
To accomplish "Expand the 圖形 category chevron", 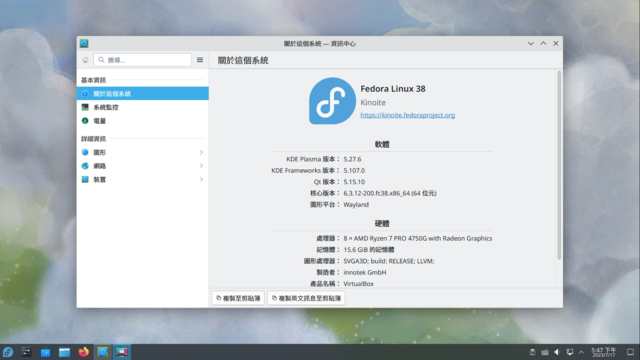I will tap(201, 152).
